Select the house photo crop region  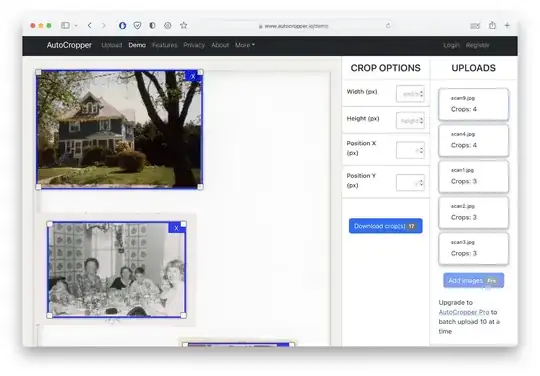(x=119, y=129)
